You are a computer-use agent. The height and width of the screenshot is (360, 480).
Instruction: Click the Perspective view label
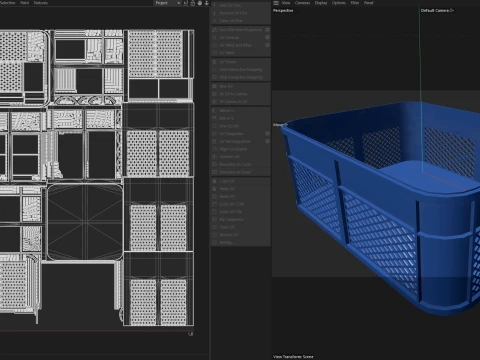283,11
